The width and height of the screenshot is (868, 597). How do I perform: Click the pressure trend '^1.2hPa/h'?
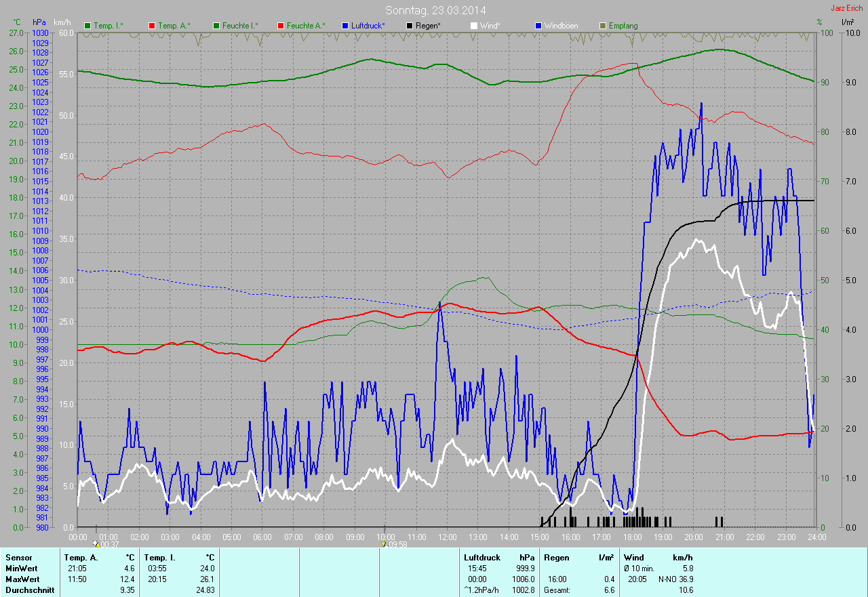click(482, 590)
